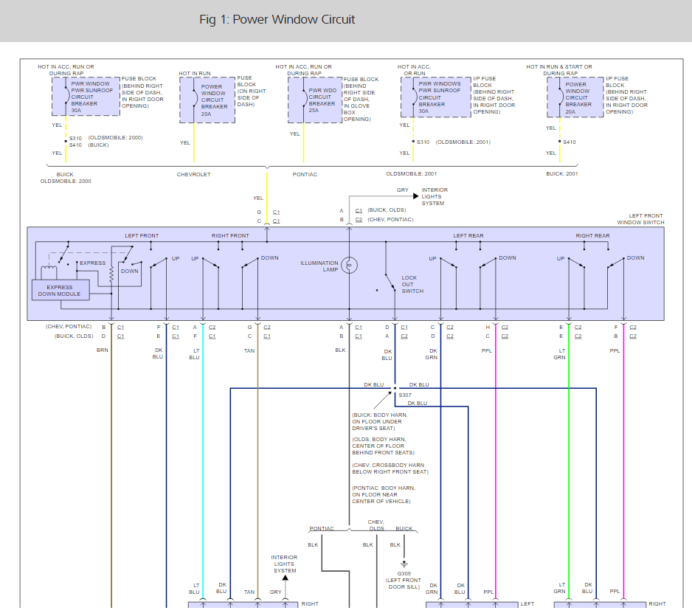Image resolution: width=692 pixels, height=616 pixels.
Task: Click the 'LEFT FRONT WINDOW SWITCH' label
Action: (x=640, y=219)
